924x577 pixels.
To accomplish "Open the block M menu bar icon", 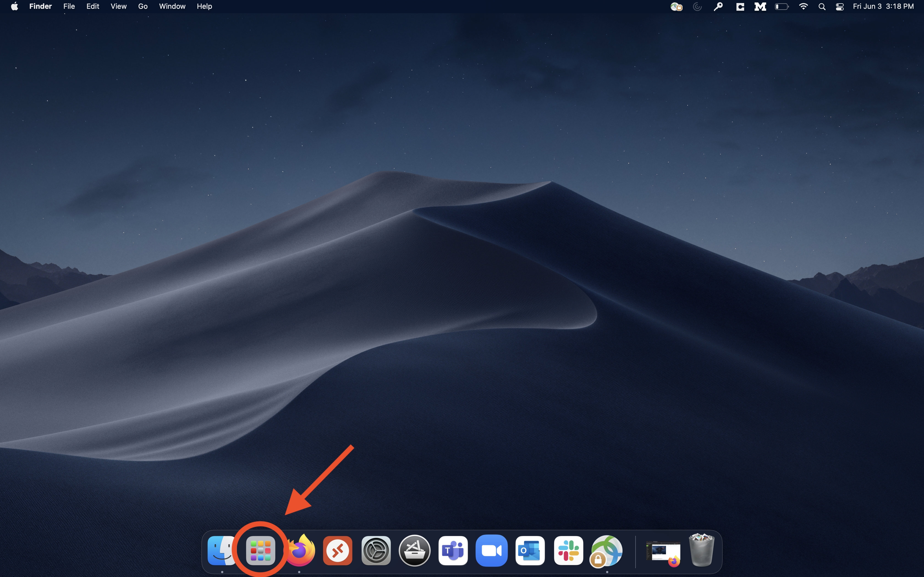I will tap(760, 7).
